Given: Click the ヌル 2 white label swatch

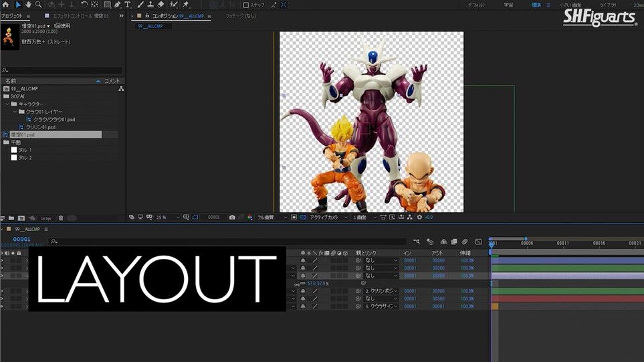Looking at the screenshot, I should [13, 157].
